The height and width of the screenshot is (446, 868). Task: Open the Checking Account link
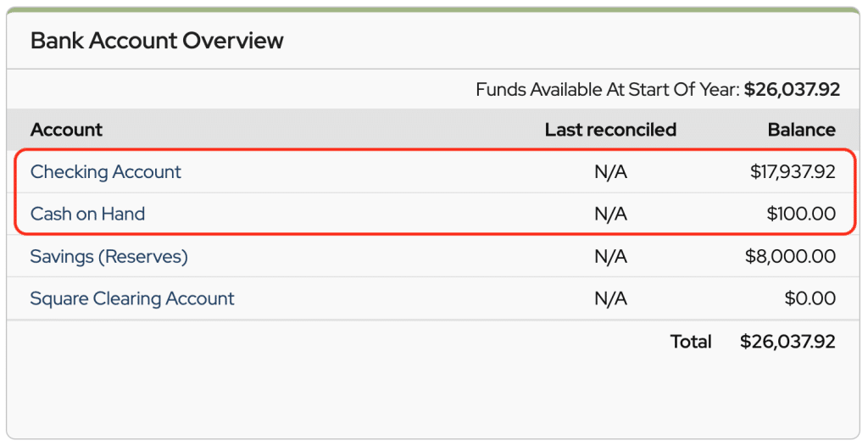pyautogui.click(x=106, y=172)
